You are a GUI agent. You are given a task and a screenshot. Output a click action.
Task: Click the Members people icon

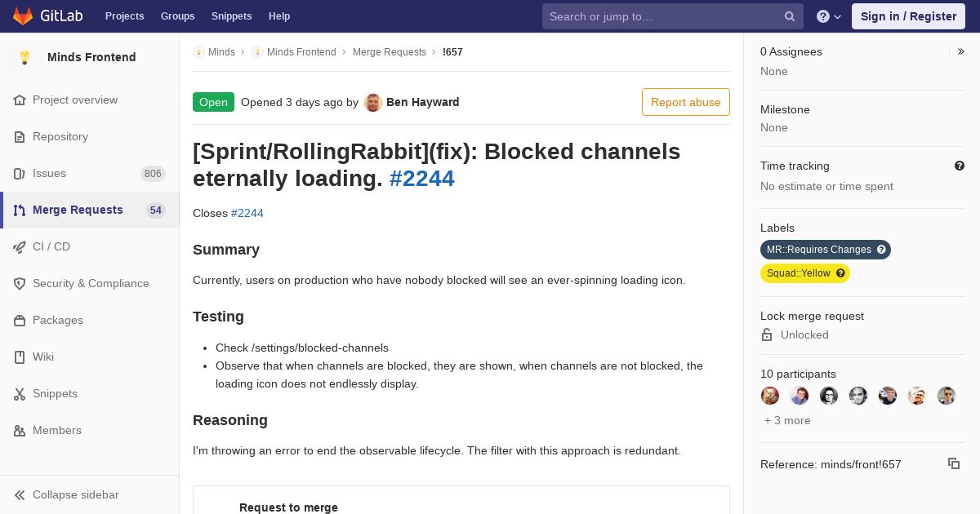point(20,430)
